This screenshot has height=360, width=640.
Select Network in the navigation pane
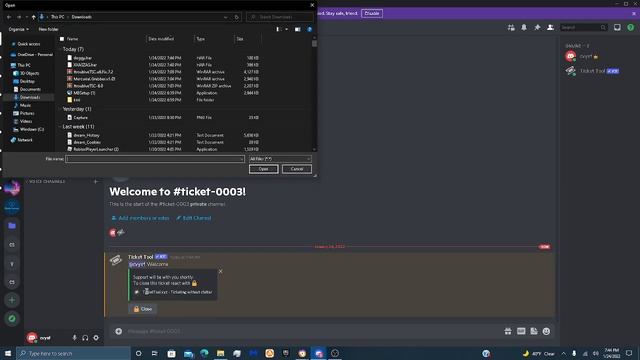point(22,140)
